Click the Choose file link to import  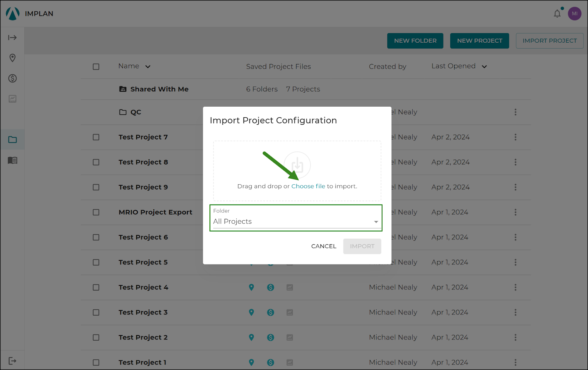(x=308, y=186)
